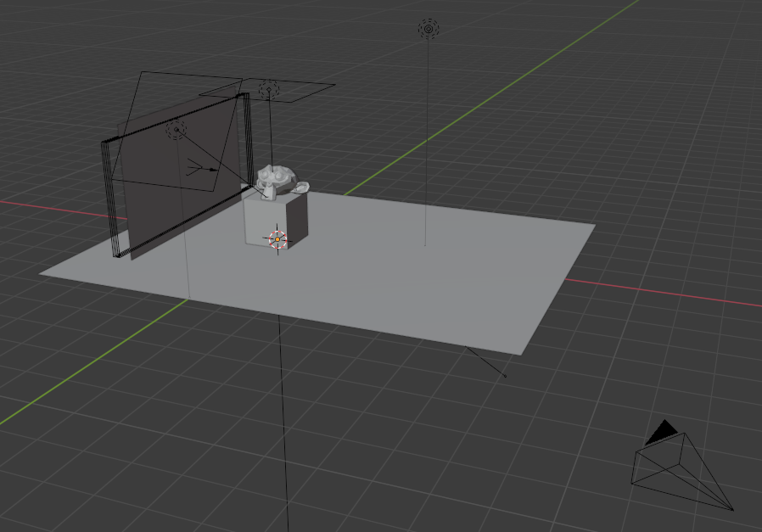Select the camera object wireframe
The image size is (762, 532).
[681, 466]
